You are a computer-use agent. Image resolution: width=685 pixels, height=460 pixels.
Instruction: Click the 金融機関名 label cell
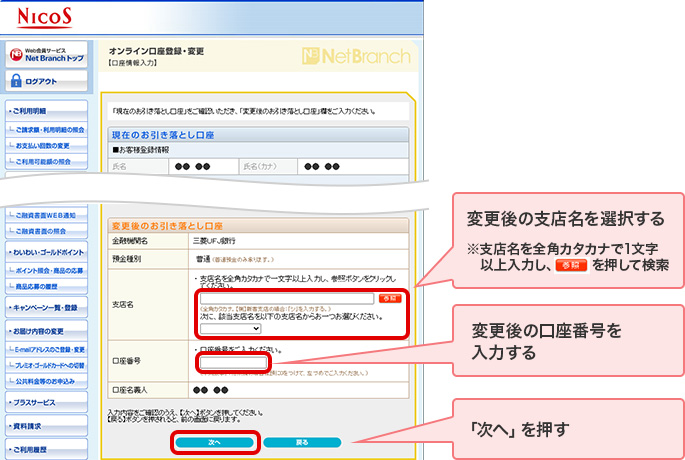pos(148,241)
